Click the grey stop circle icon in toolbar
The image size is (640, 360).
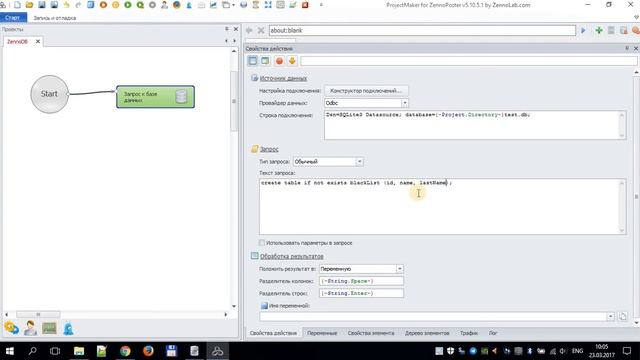click(x=152, y=5)
